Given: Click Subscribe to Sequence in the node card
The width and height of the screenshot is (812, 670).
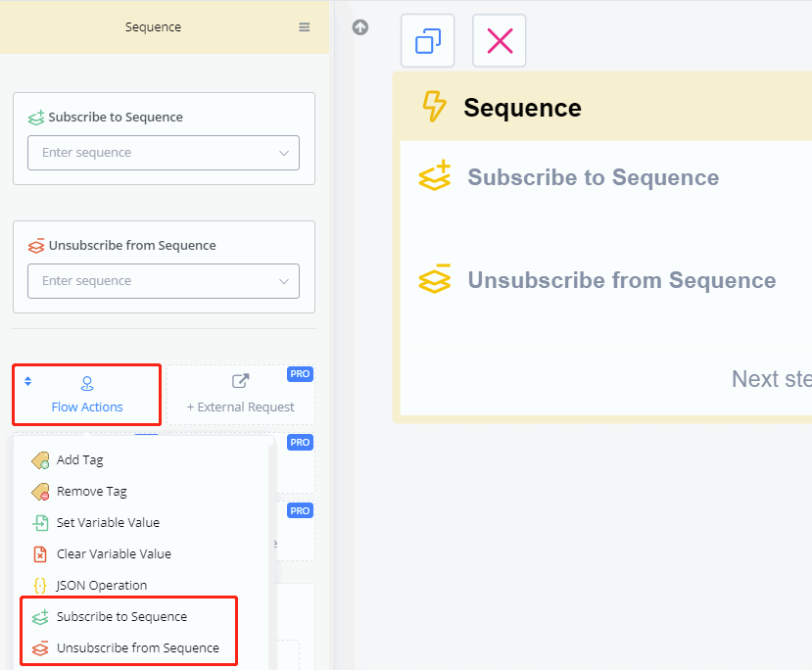Looking at the screenshot, I should (593, 177).
